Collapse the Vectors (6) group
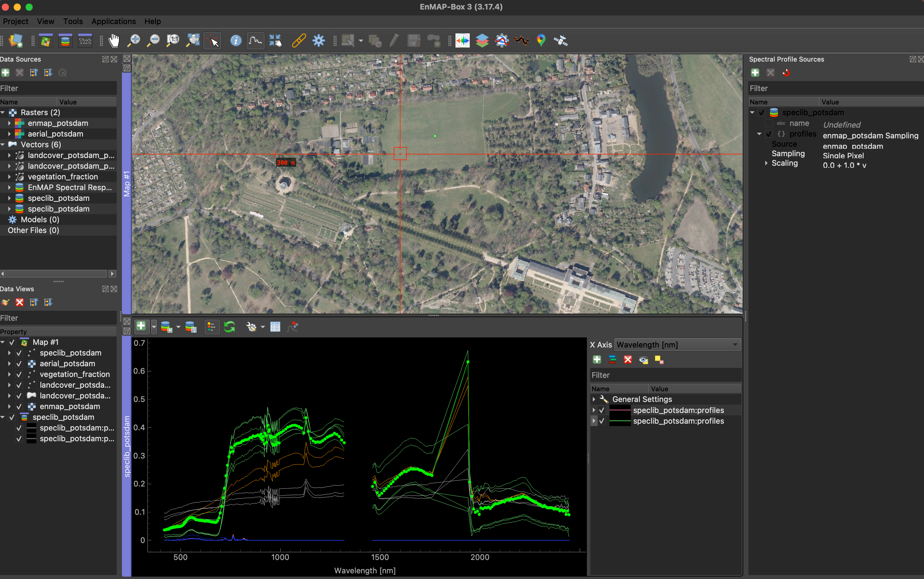Image resolution: width=924 pixels, height=579 pixels. click(3, 144)
